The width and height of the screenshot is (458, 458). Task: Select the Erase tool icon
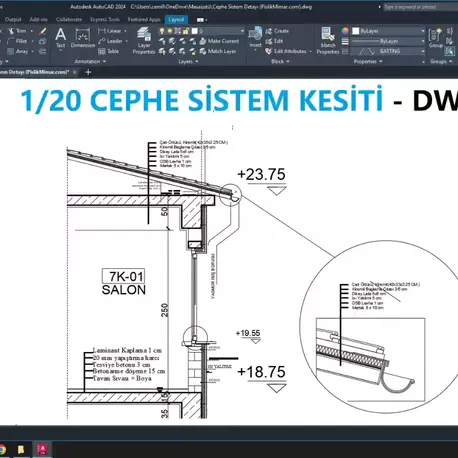pos(43,31)
